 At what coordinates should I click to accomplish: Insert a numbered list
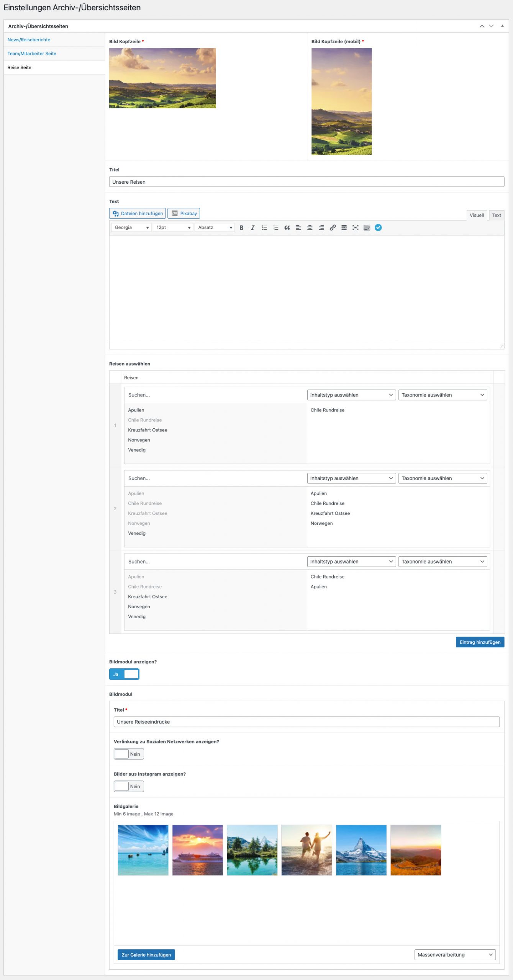pos(275,227)
